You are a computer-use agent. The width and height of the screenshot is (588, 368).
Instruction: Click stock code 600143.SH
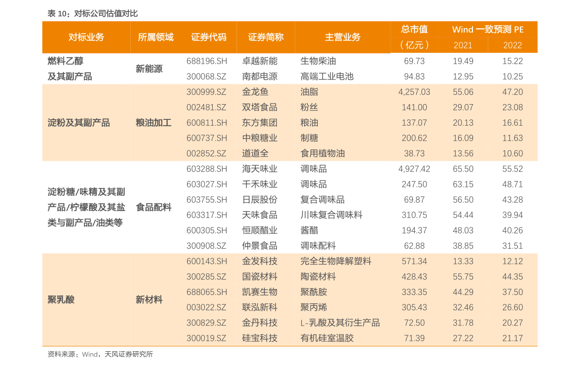click(x=207, y=261)
